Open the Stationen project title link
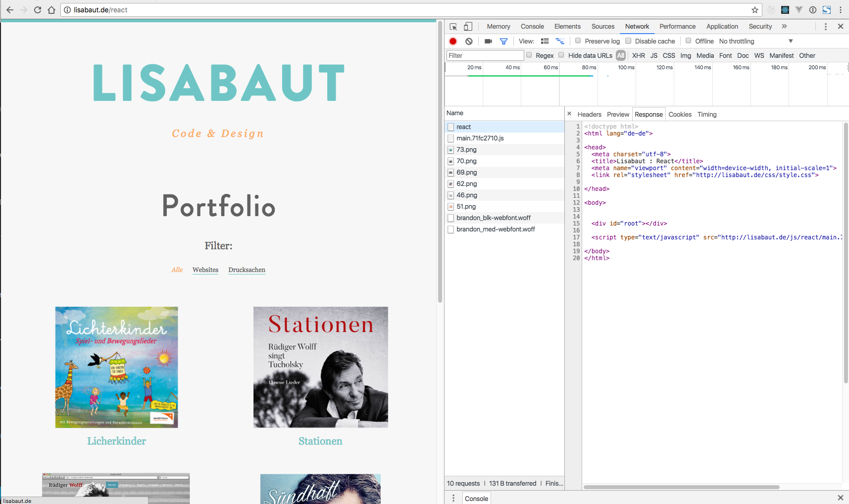 [320, 441]
